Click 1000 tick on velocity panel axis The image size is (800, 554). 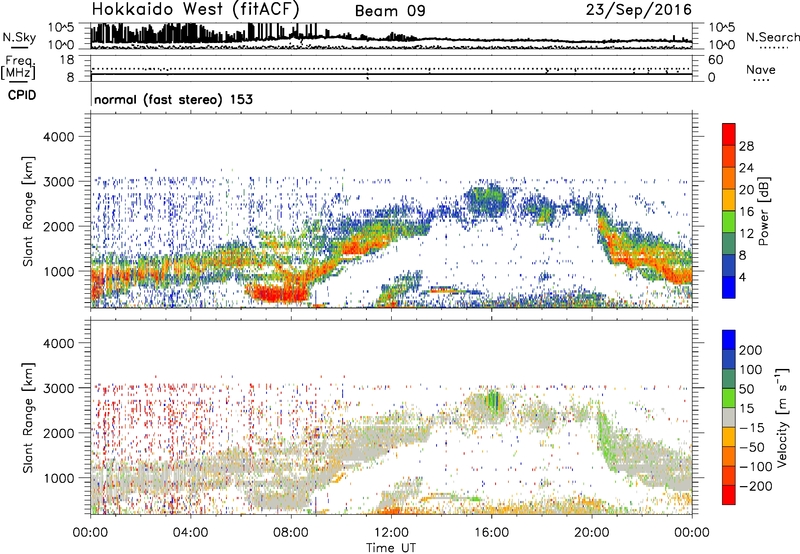[x=58, y=478]
